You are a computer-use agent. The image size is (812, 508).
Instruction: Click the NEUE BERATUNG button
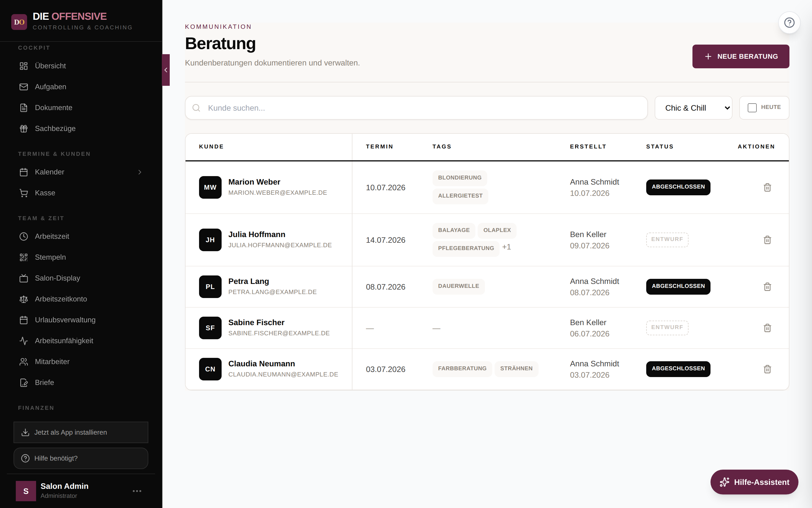pos(741,56)
